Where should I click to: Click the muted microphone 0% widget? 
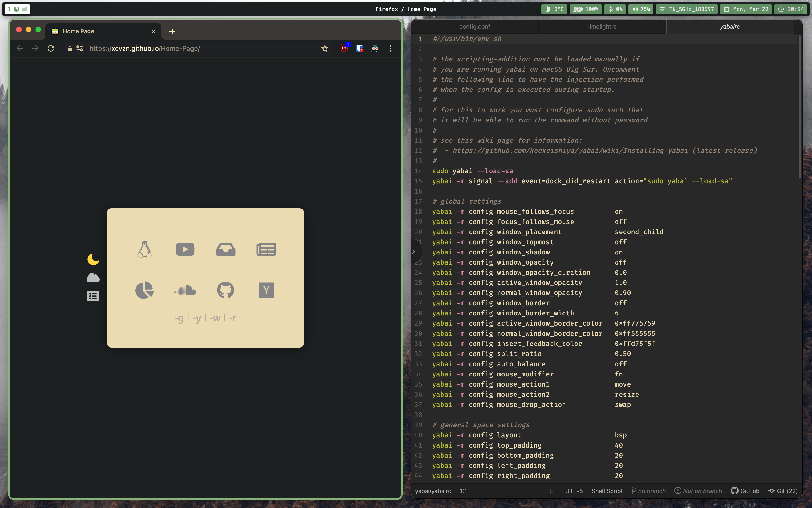tap(615, 9)
